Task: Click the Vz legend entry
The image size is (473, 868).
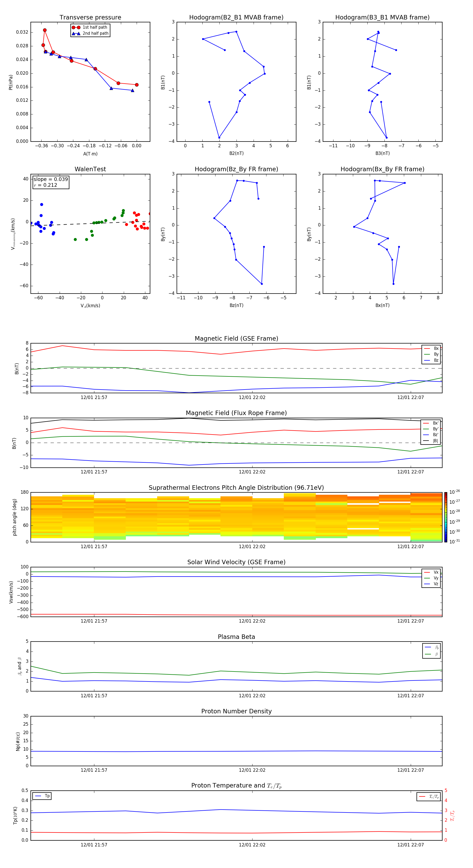Action: 431,584
